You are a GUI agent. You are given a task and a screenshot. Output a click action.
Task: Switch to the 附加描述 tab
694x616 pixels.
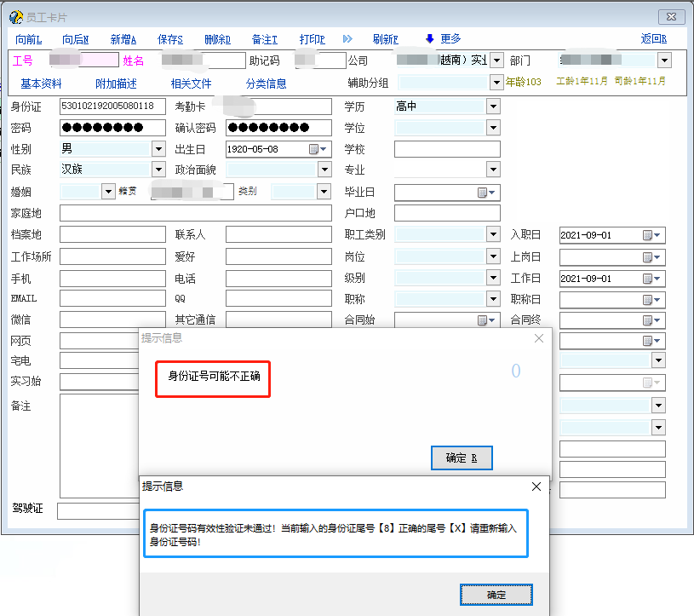[116, 83]
